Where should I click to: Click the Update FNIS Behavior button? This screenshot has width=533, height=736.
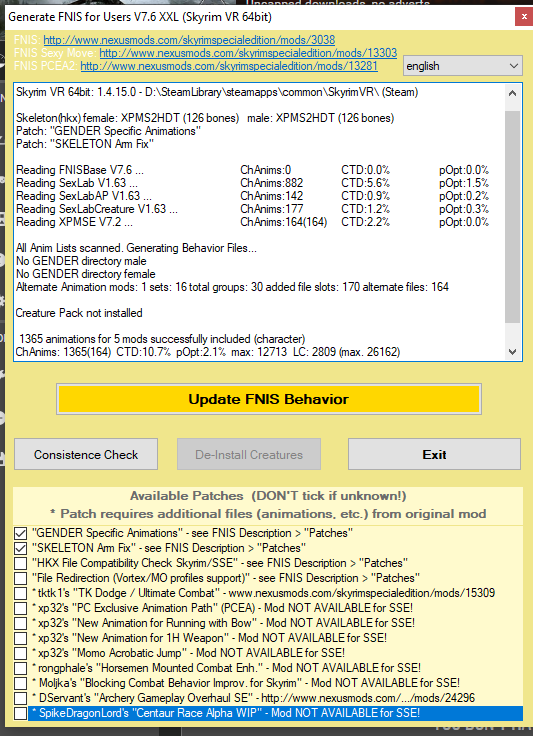click(269, 399)
